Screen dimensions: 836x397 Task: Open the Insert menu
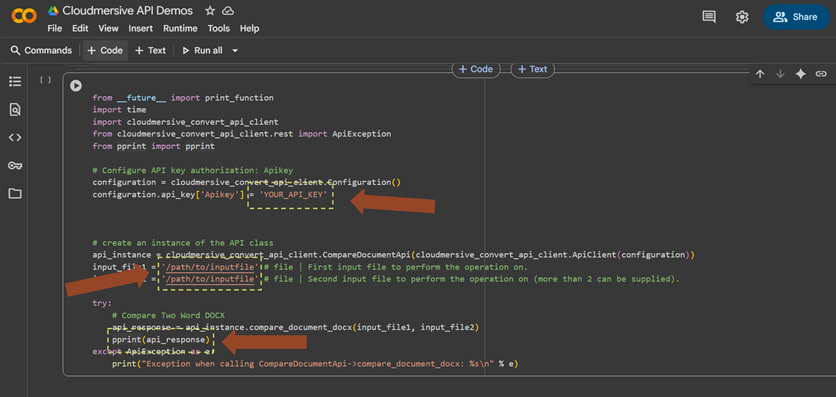pos(141,29)
